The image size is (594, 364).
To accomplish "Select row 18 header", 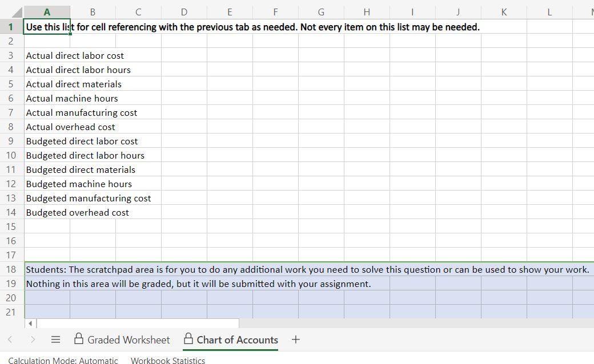I will (11, 269).
